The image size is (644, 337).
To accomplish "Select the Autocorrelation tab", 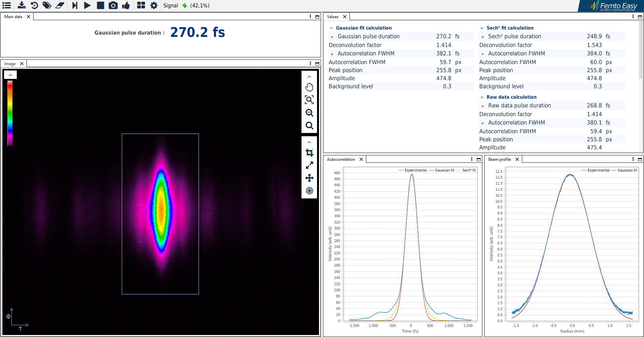I will point(341,159).
